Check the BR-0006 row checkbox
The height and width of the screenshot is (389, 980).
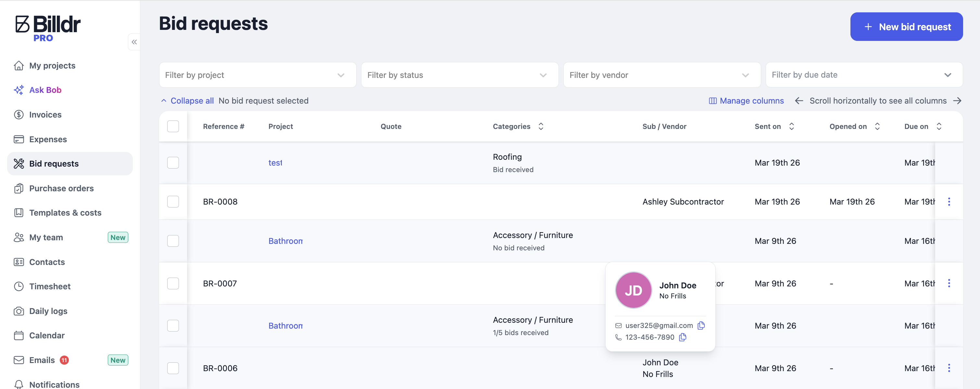(173, 368)
